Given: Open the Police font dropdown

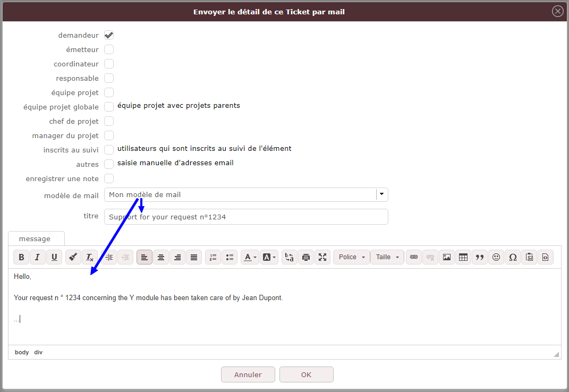Looking at the screenshot, I should pyautogui.click(x=351, y=257).
